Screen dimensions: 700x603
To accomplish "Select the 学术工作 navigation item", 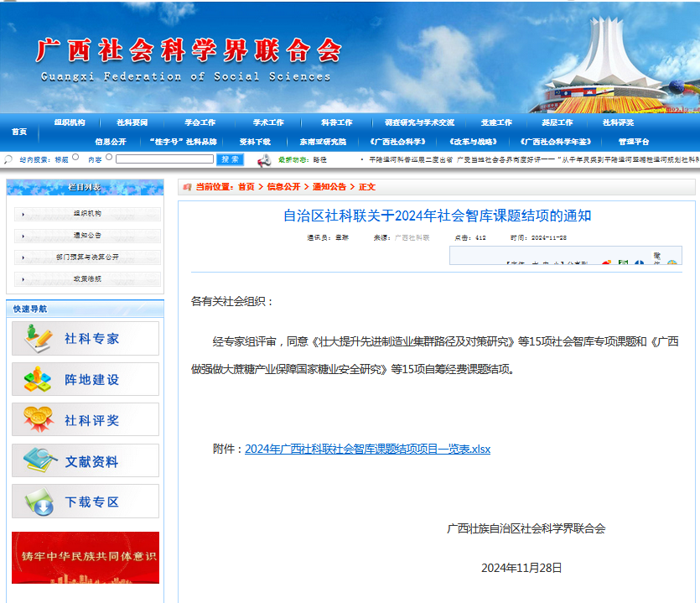I will coord(268,122).
